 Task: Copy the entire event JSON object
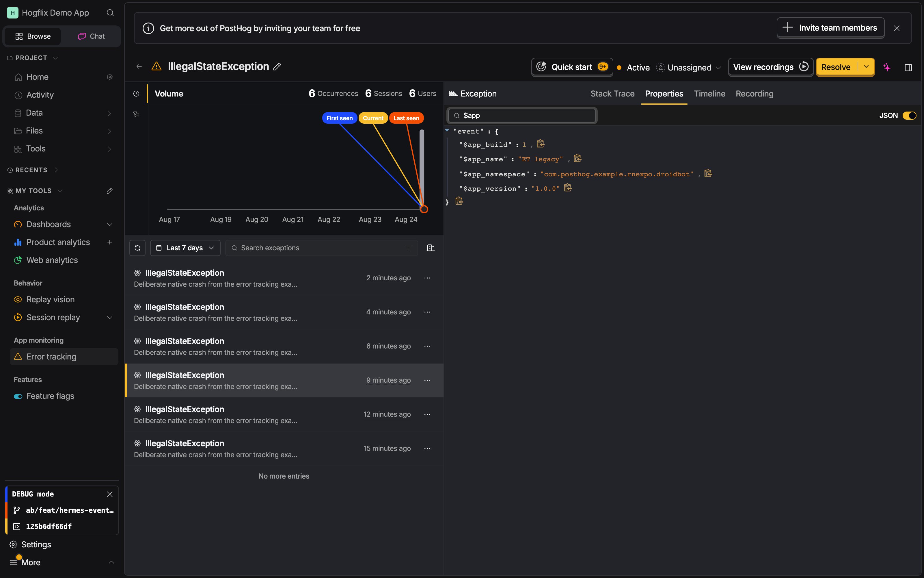pos(459,201)
